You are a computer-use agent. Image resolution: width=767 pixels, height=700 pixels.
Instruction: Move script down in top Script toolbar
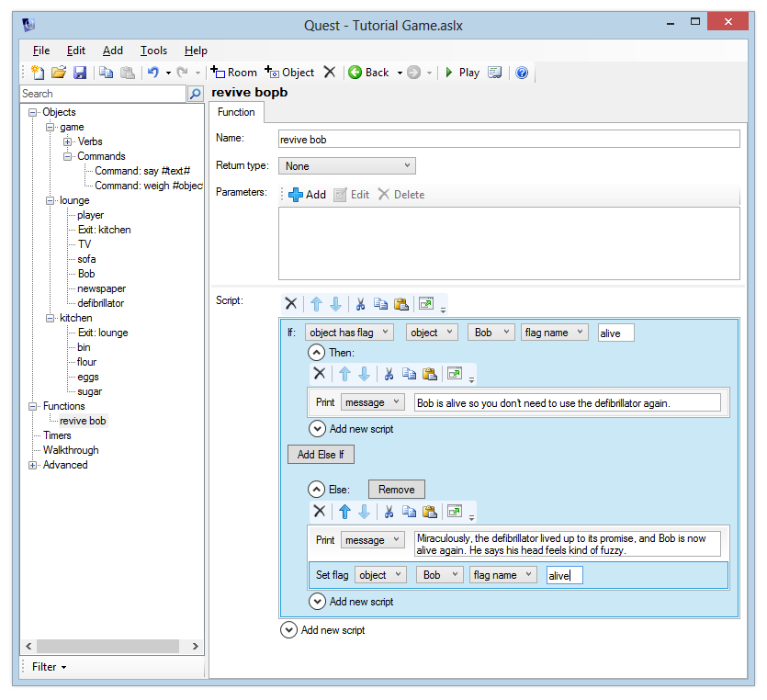(335, 304)
